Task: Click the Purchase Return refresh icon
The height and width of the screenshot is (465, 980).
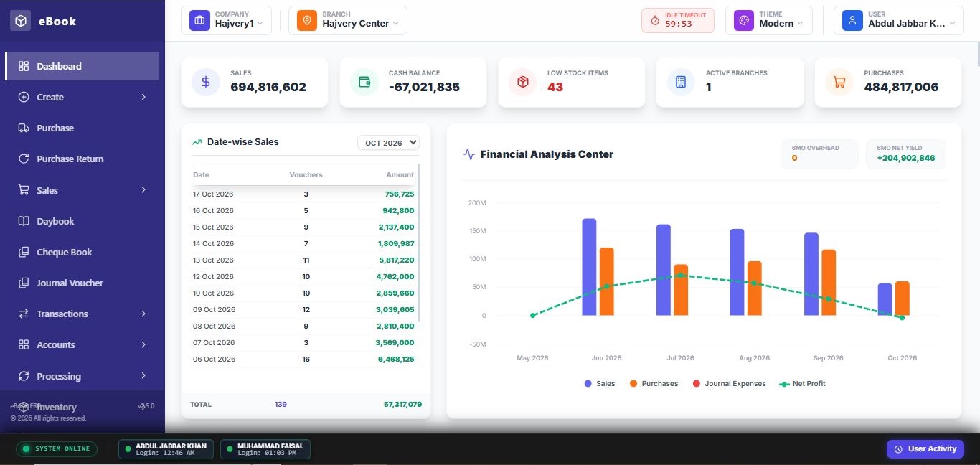Action: pyautogui.click(x=24, y=159)
